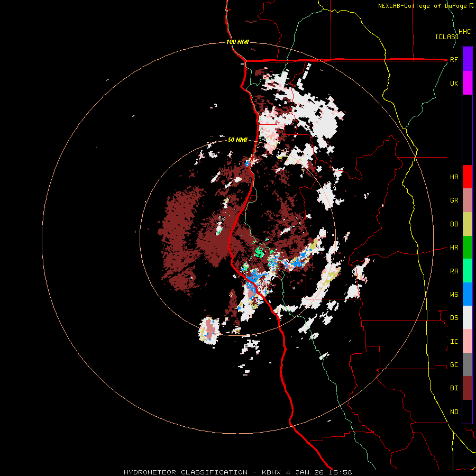Click the 'GR' legend label

(454, 200)
